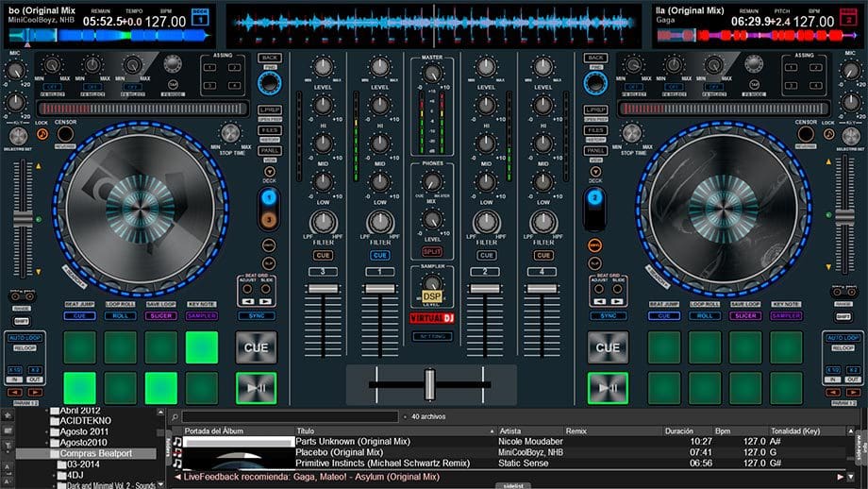The width and height of the screenshot is (868, 489).
Task: Click the DSP sampler button
Action: (x=432, y=296)
